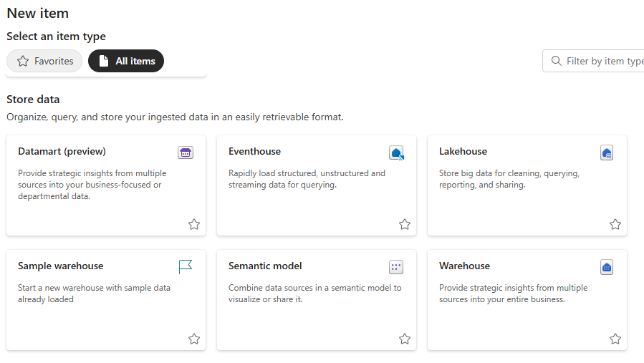Click the Sample warehouse flag icon
Screen dimensions: 644x363
(186, 267)
